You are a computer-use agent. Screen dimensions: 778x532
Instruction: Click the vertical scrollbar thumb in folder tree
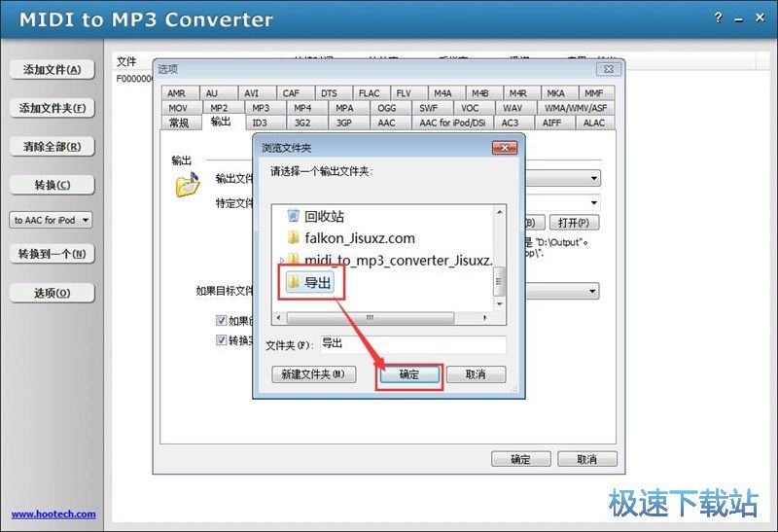click(500, 281)
